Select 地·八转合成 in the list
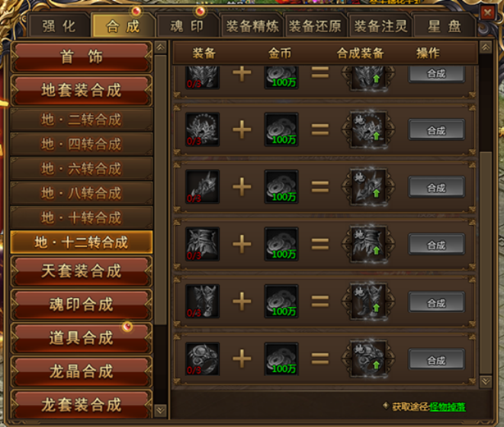This screenshot has width=504, height=427. pyautogui.click(x=82, y=193)
